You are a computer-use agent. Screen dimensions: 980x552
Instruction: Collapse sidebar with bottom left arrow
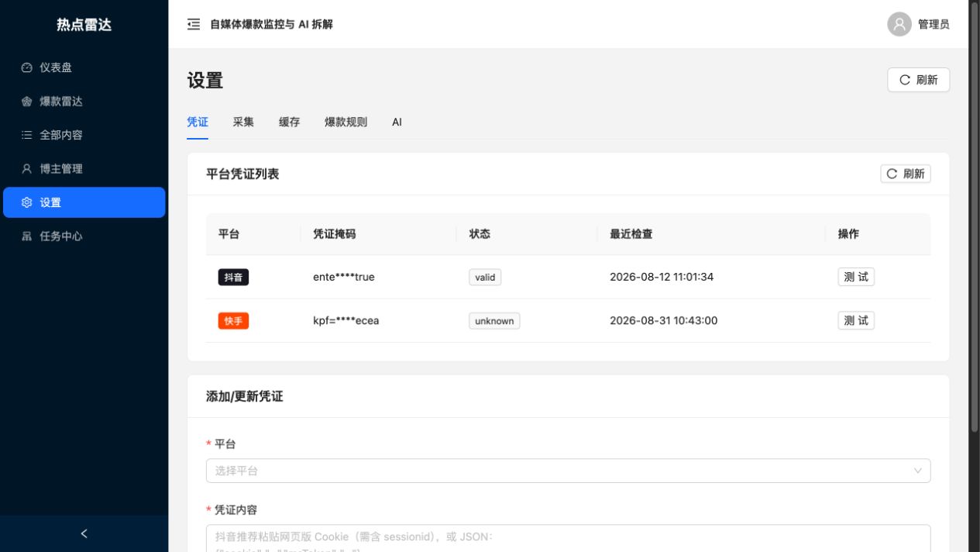84,533
